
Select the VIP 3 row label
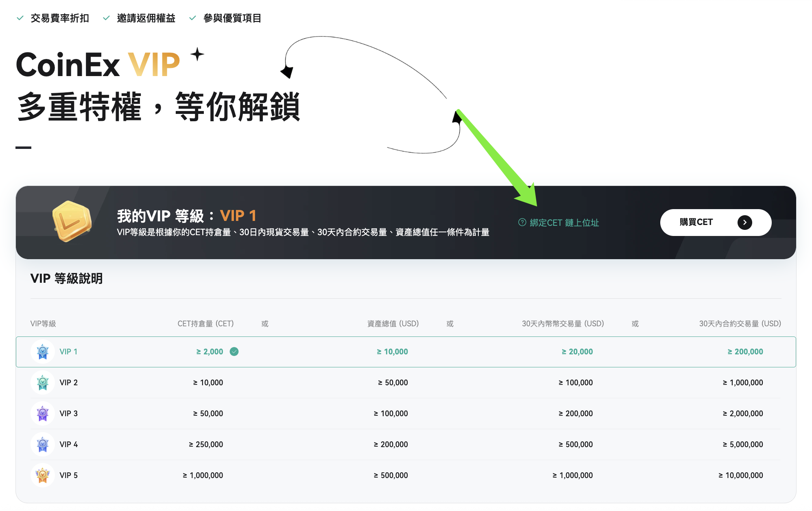pos(68,413)
